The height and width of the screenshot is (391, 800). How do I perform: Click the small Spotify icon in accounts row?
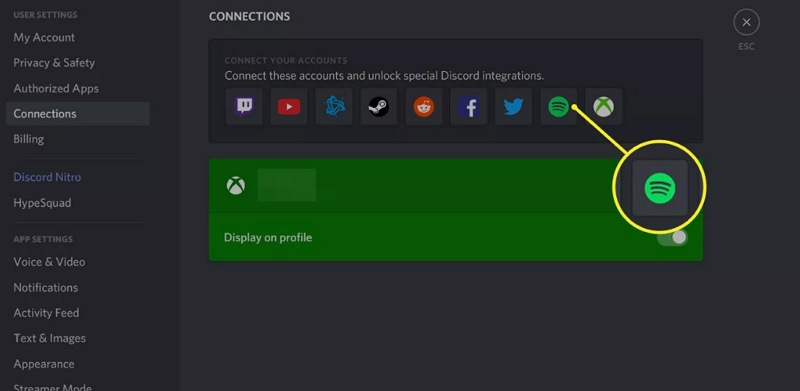click(x=559, y=107)
